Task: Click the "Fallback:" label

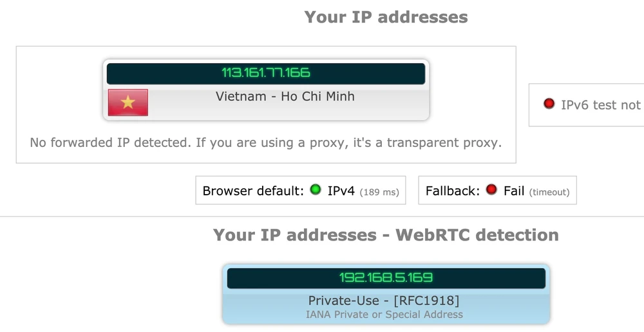Action: pyautogui.click(x=453, y=191)
